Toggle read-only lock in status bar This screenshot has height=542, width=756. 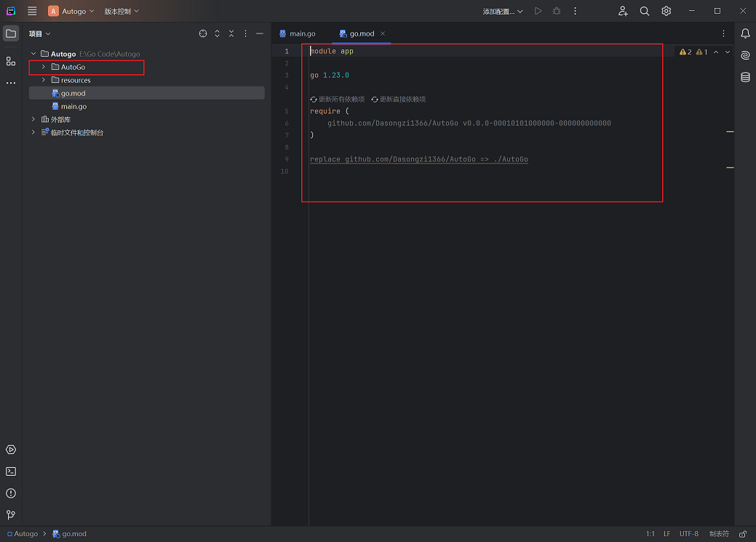(x=744, y=534)
